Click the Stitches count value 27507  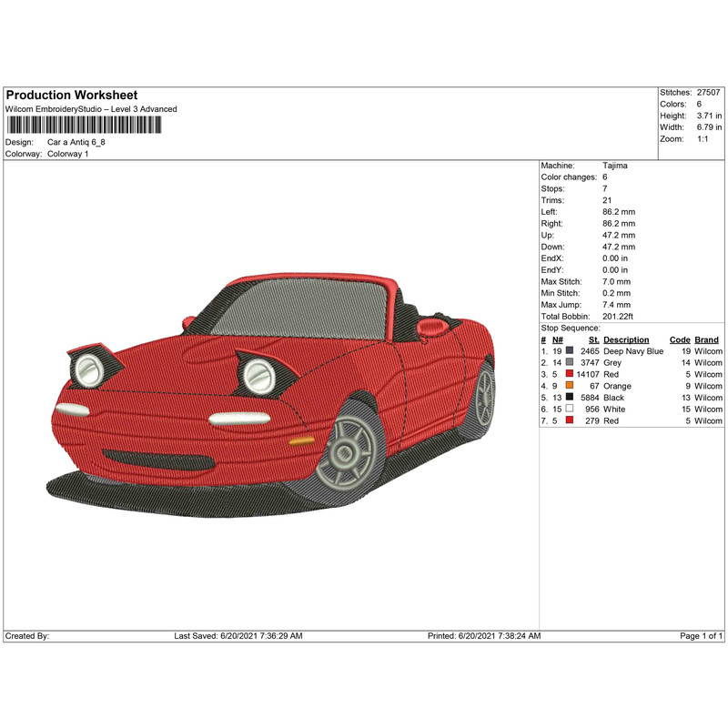pos(708,93)
